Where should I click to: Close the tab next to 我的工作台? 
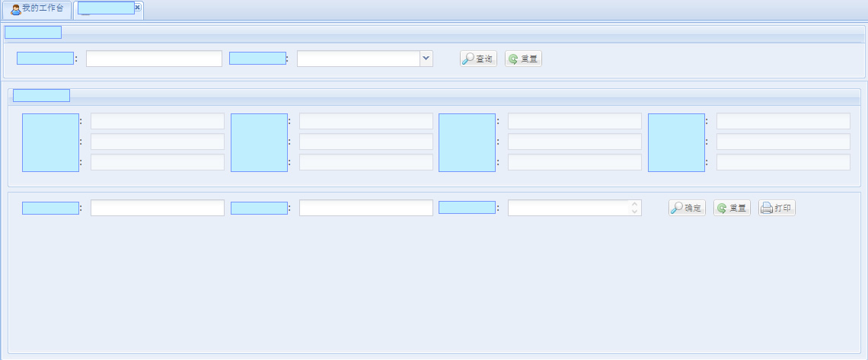[x=137, y=7]
